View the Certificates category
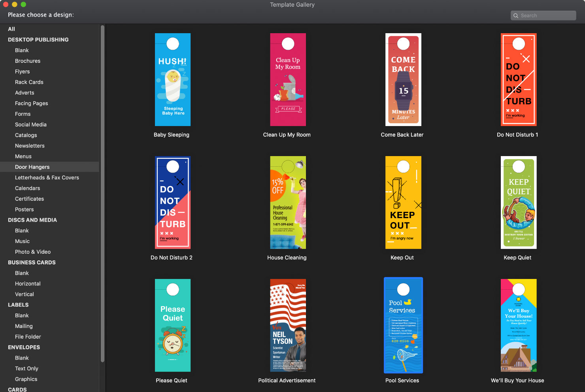 (x=29, y=199)
